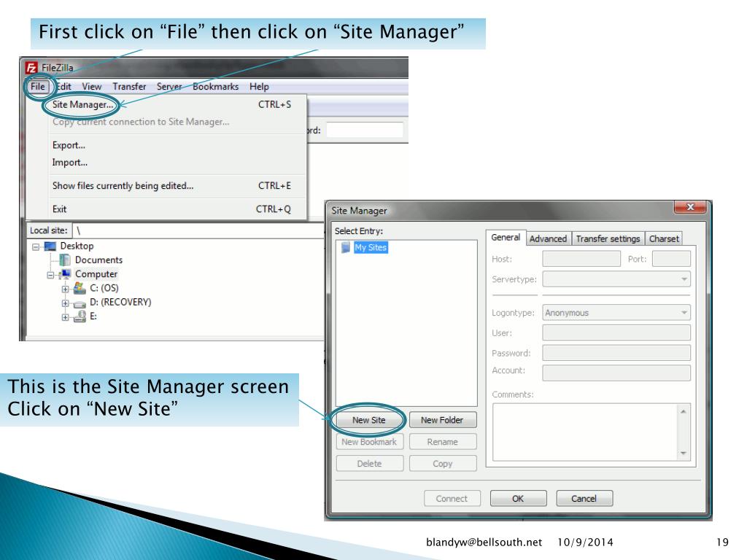Screen dimensions: 747x560
Task: Expand the C: (OS) drive node
Action: point(65,289)
